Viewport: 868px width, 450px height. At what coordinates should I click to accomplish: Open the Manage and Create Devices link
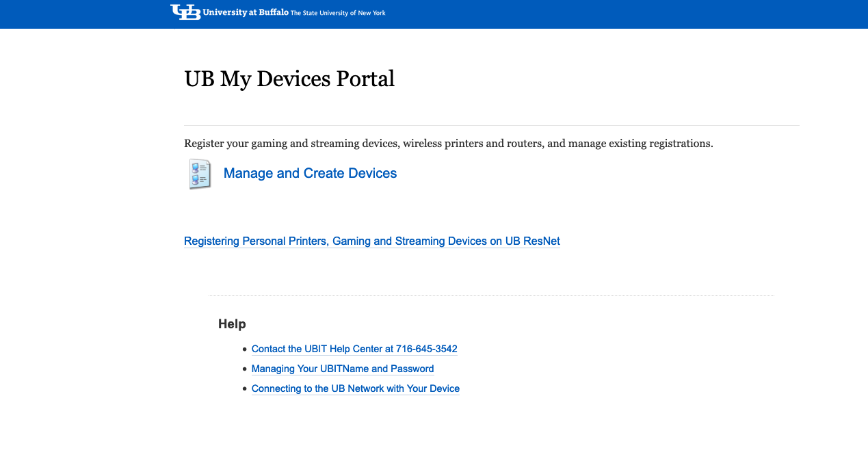[x=310, y=174]
